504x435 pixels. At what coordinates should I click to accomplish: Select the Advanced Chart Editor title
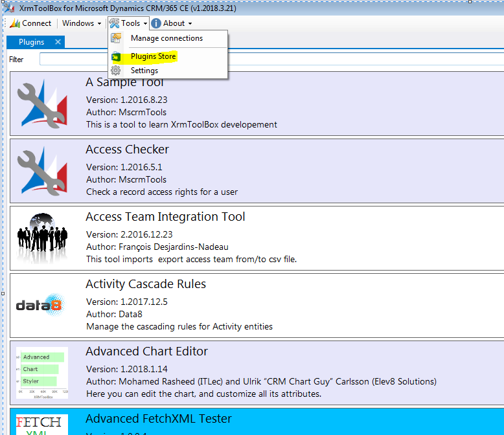146,351
